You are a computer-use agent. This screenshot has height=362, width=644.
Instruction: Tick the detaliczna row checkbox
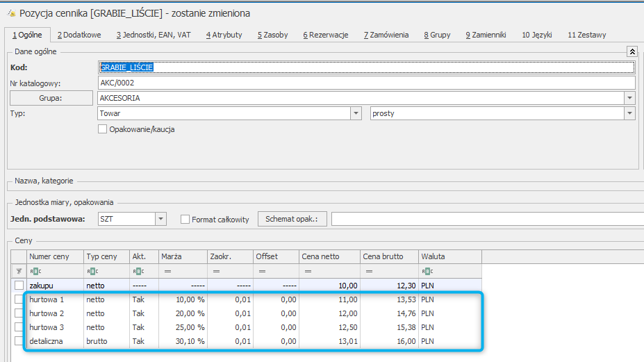(x=19, y=341)
